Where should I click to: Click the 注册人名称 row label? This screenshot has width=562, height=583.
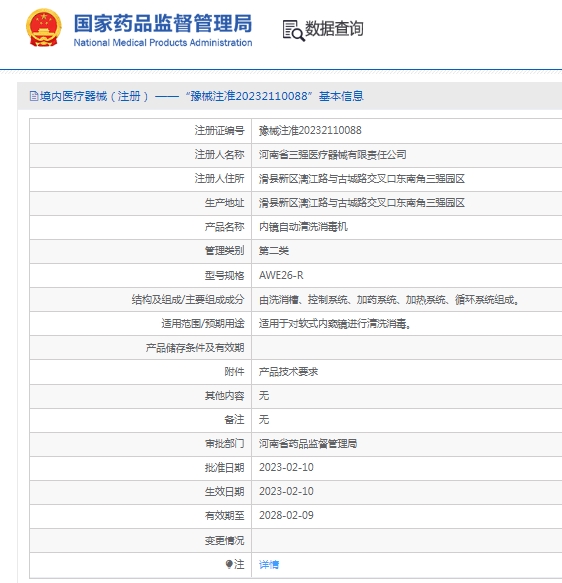219,155
